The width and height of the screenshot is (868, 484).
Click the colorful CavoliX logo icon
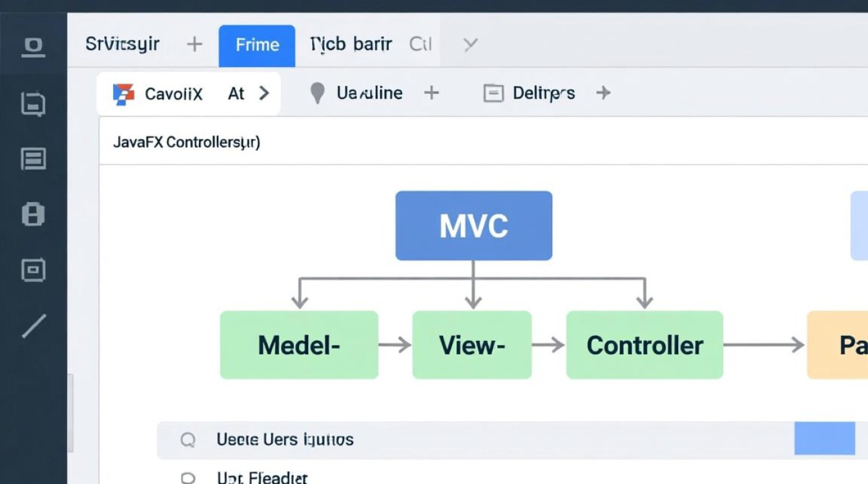pyautogui.click(x=123, y=94)
